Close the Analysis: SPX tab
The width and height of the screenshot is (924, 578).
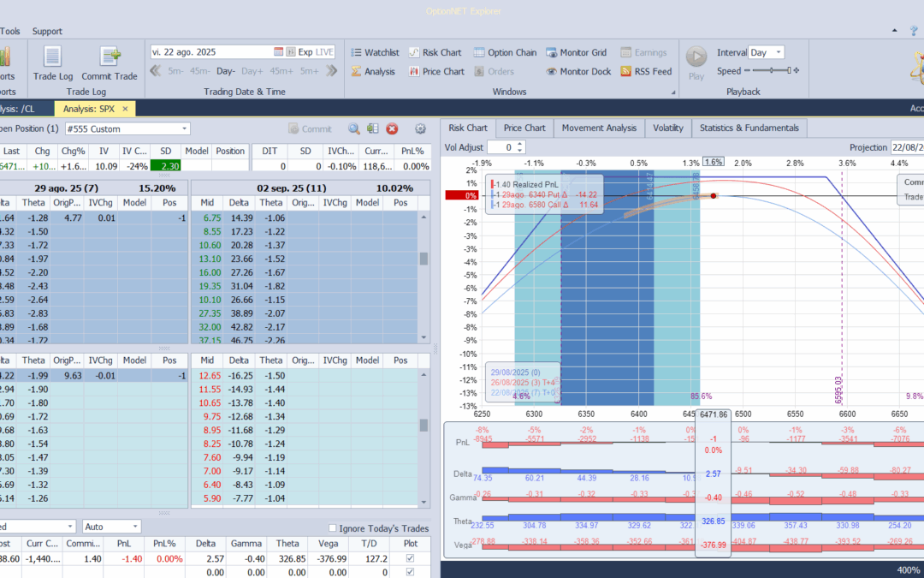(125, 109)
